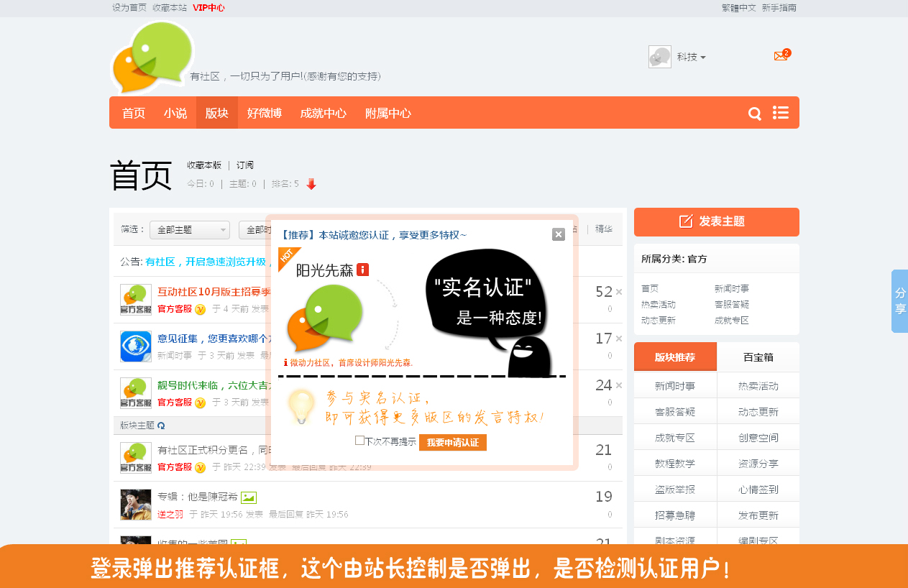Click avatar of 互动社区10月版主招募 thread
The height and width of the screenshot is (588, 908).
click(x=136, y=300)
